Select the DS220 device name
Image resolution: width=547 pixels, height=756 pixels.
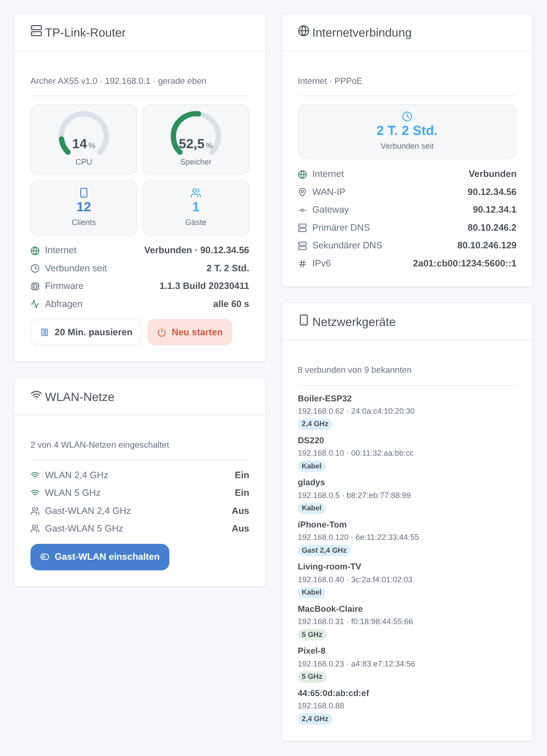(311, 441)
